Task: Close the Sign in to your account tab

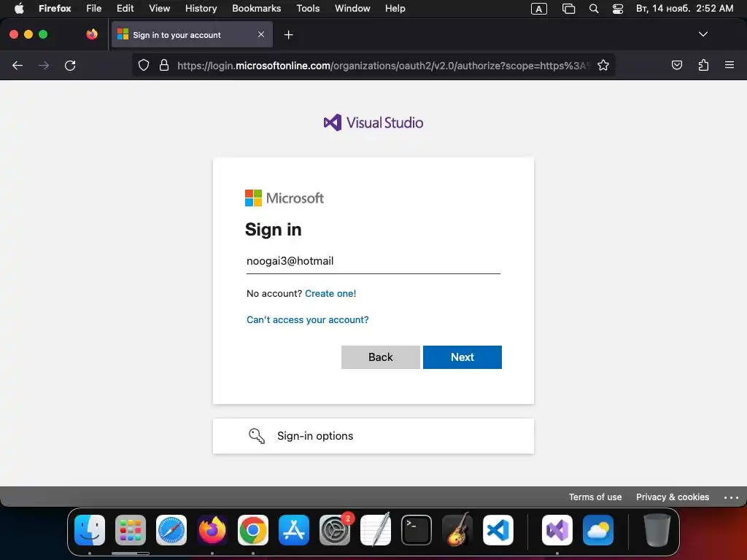Action: [x=261, y=34]
